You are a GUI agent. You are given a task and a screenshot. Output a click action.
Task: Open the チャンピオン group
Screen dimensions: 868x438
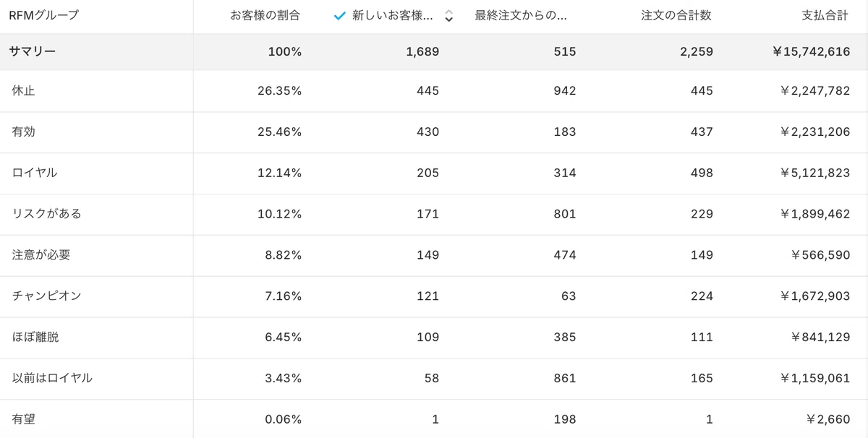tap(47, 296)
